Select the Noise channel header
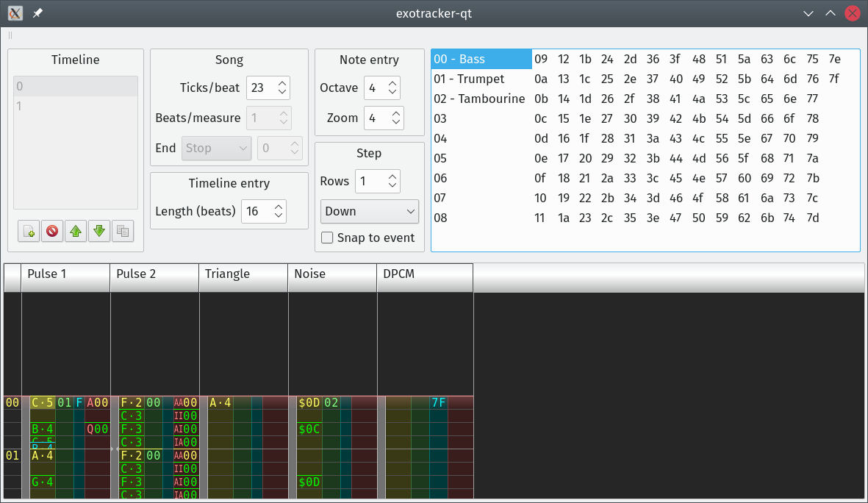The height and width of the screenshot is (503, 868). click(x=331, y=274)
